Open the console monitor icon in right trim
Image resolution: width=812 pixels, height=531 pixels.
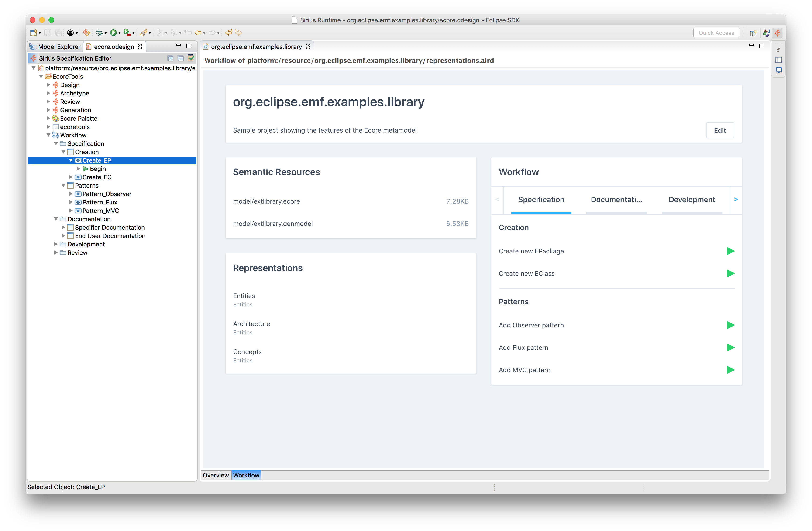[778, 70]
